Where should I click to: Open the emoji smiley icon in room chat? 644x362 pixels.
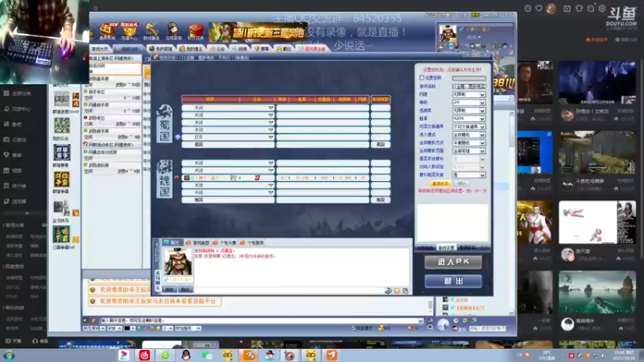(397, 290)
